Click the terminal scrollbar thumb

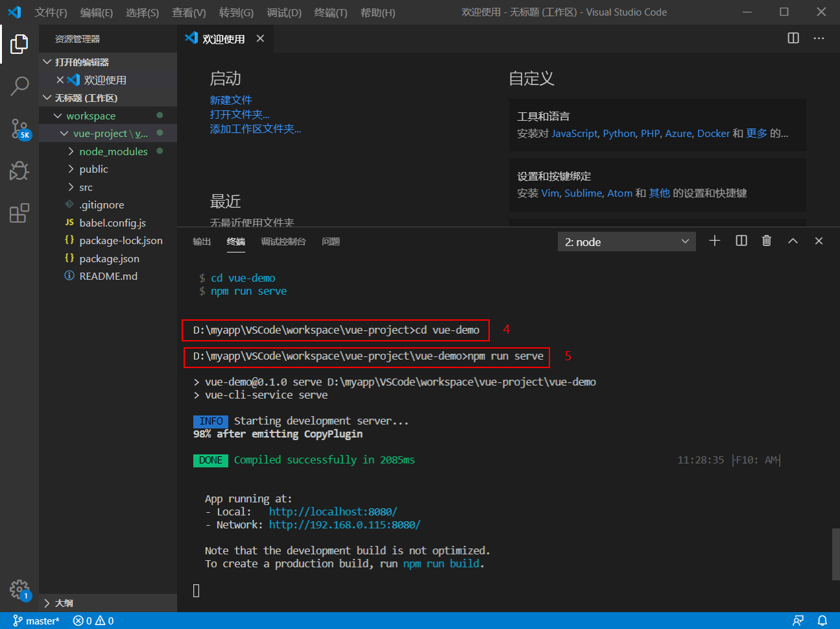[x=835, y=554]
